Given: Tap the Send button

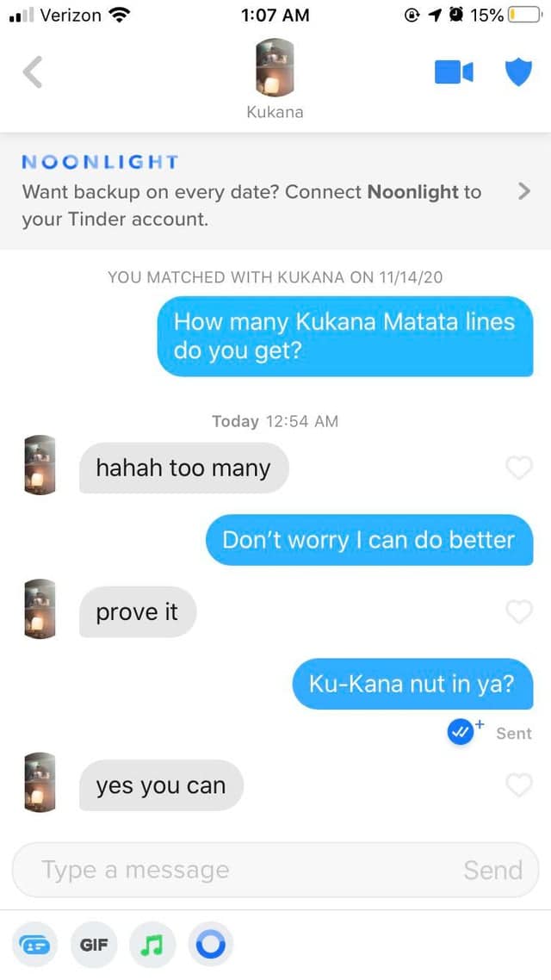Looking at the screenshot, I should 493,870.
